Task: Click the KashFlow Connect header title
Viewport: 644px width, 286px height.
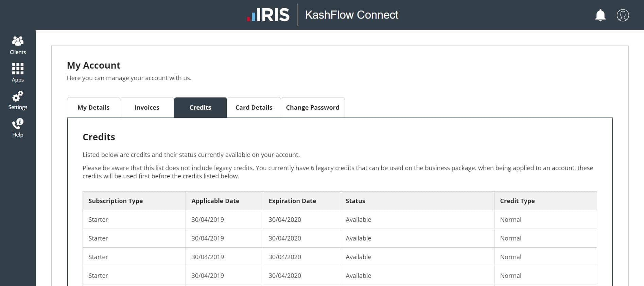Action: (x=351, y=15)
